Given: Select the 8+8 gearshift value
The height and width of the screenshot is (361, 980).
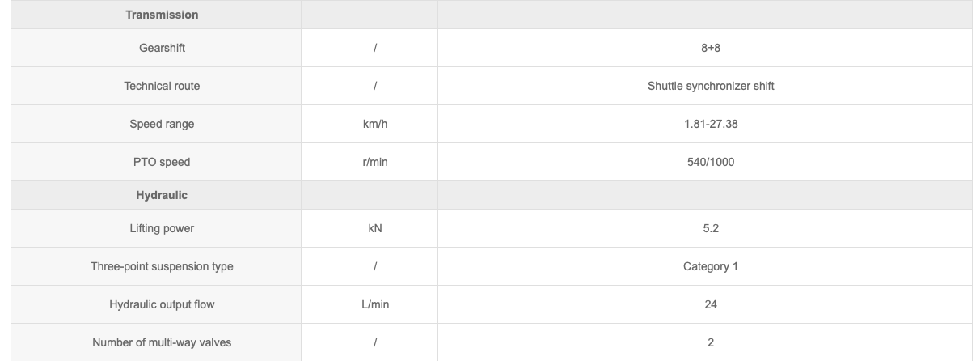Looking at the screenshot, I should click(x=711, y=48).
